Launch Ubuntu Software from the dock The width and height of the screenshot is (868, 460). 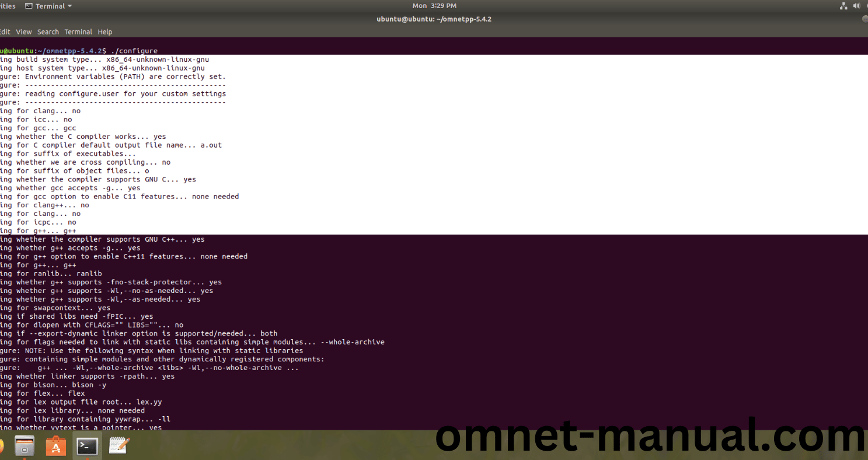point(56,447)
